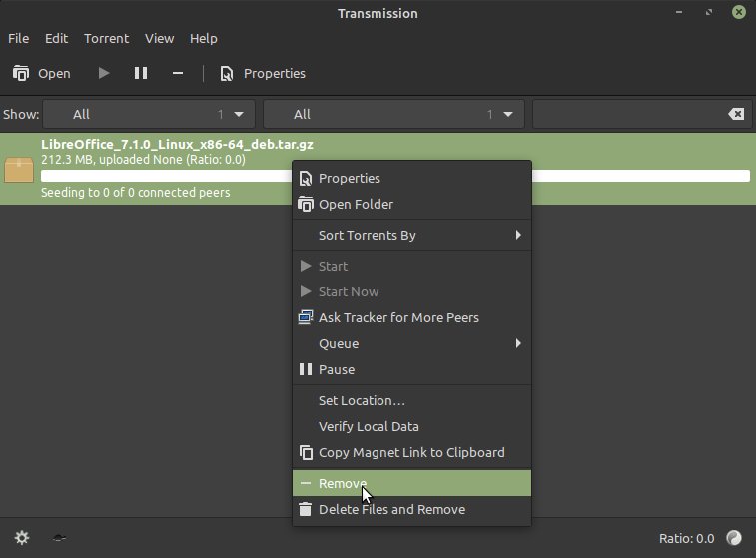Expand the second All tracker filter dropdown
The image size is (756, 558).
(393, 114)
